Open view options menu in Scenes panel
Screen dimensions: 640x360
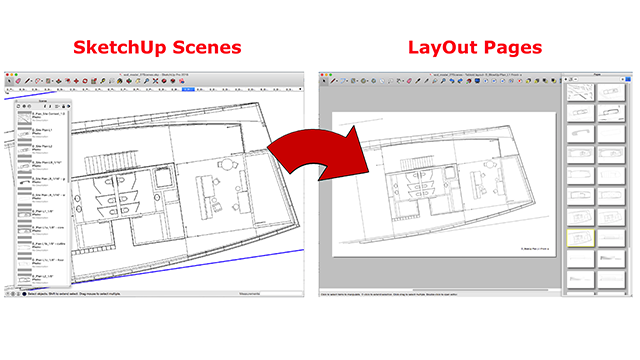click(x=57, y=106)
